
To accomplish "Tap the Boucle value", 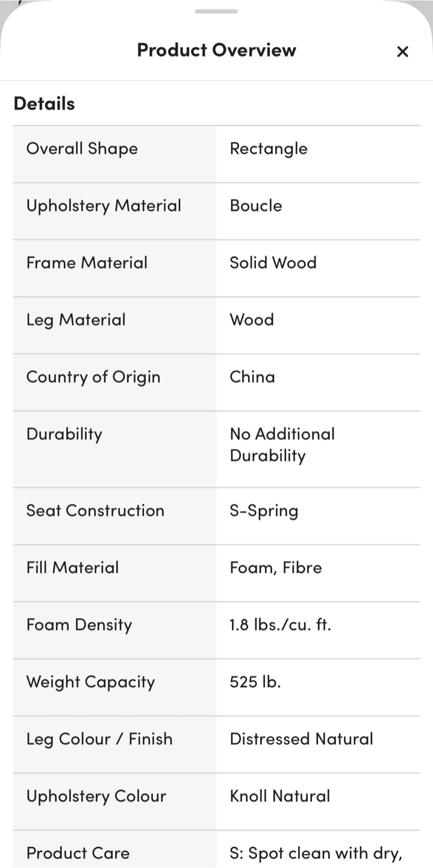I will point(256,206).
